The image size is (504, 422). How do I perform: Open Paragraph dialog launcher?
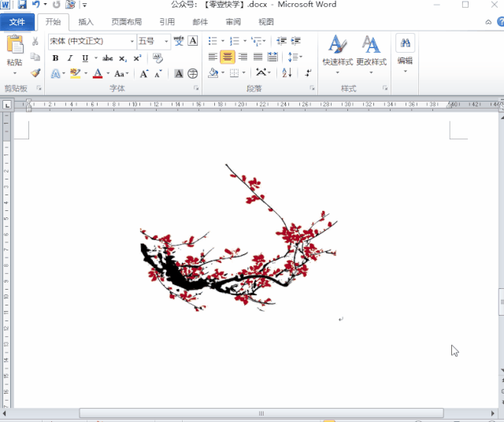coord(312,88)
